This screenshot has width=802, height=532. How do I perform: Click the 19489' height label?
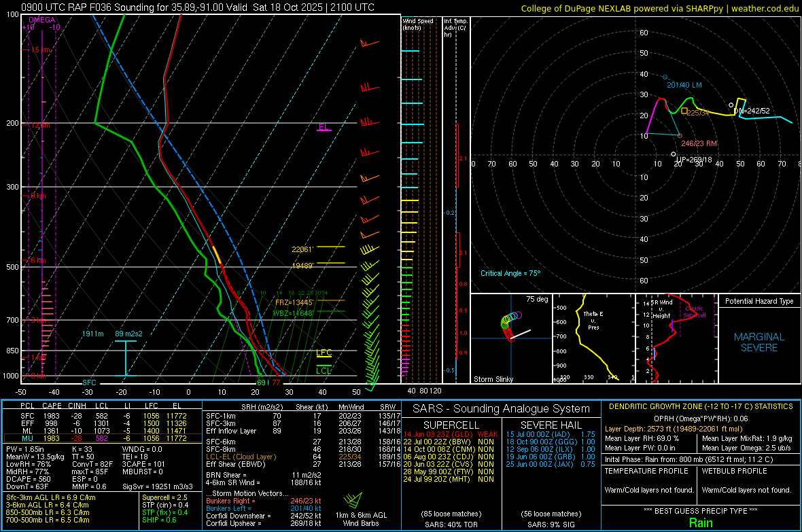302,266
